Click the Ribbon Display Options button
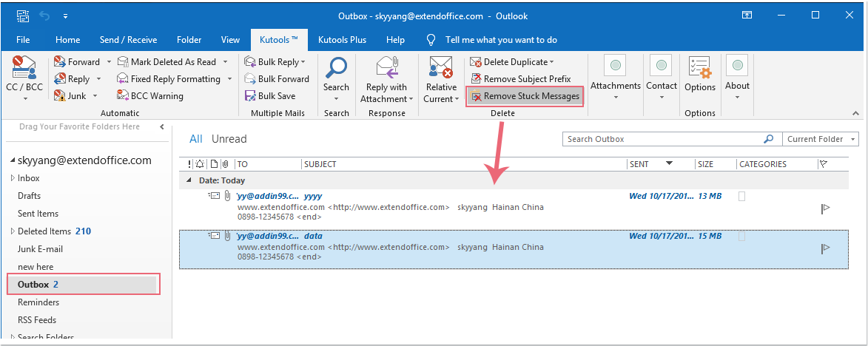The width and height of the screenshot is (868, 346). click(747, 16)
